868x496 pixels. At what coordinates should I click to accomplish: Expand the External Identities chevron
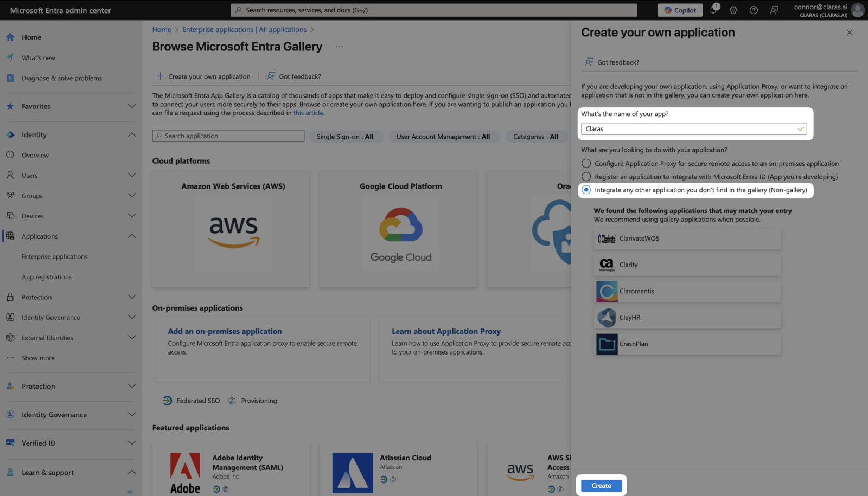tap(131, 337)
